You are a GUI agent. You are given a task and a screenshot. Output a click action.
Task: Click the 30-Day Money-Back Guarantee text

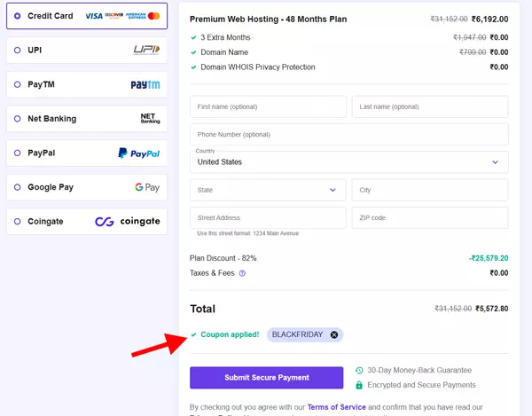click(x=419, y=370)
